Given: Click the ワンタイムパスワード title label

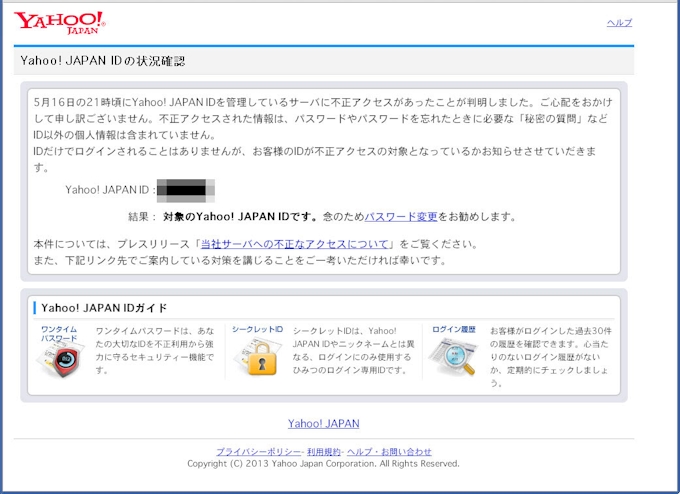Looking at the screenshot, I should (60, 334).
